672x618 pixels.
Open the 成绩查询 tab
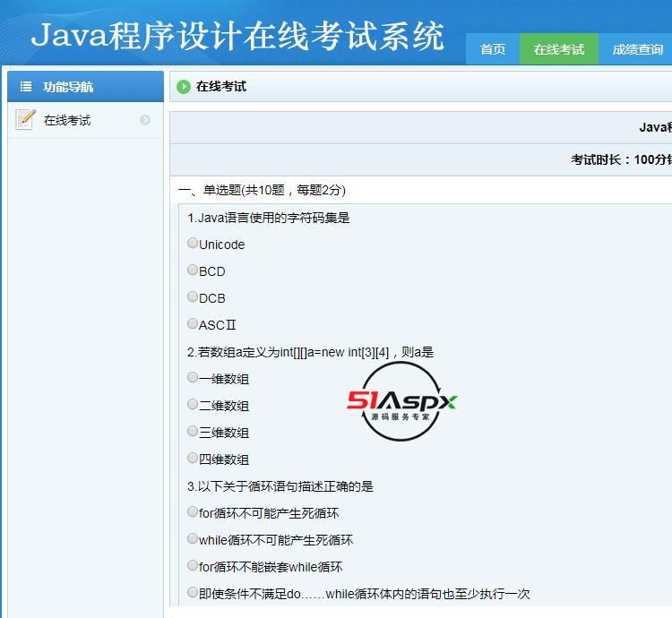tap(637, 49)
